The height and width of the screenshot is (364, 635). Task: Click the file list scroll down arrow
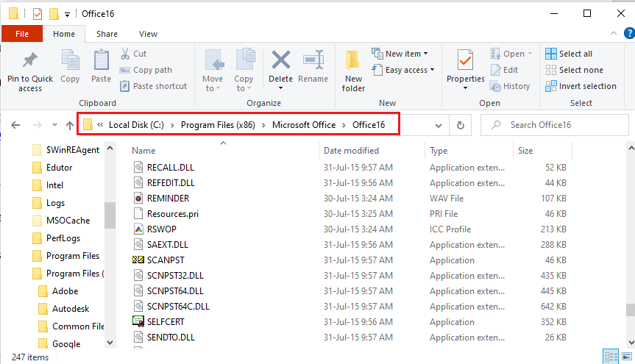631,343
